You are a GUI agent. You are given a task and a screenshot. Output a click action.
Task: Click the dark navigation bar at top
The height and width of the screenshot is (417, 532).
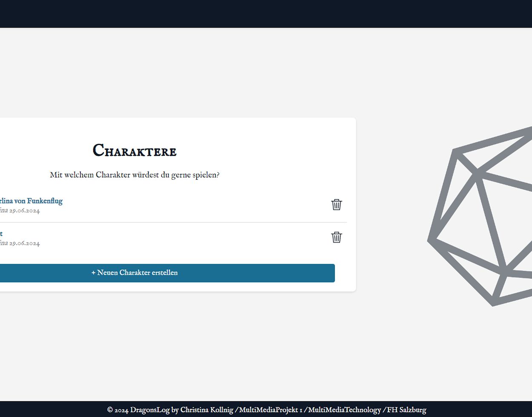click(x=266, y=14)
